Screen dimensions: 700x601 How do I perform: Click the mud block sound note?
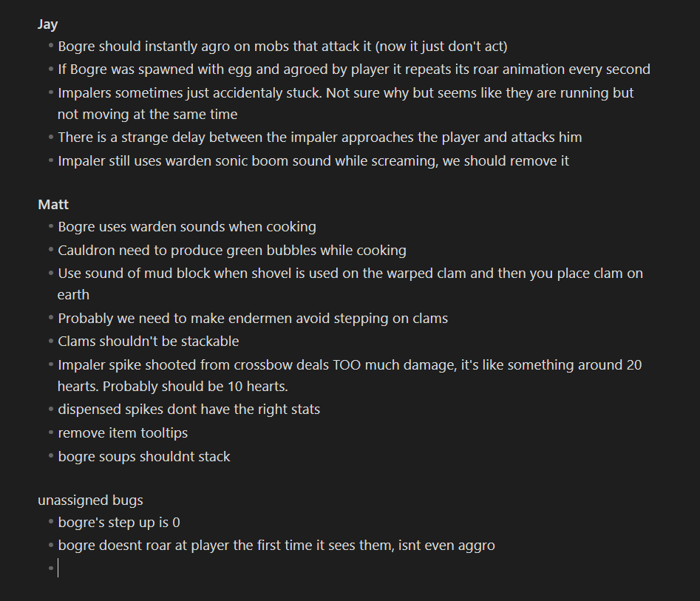350,274
